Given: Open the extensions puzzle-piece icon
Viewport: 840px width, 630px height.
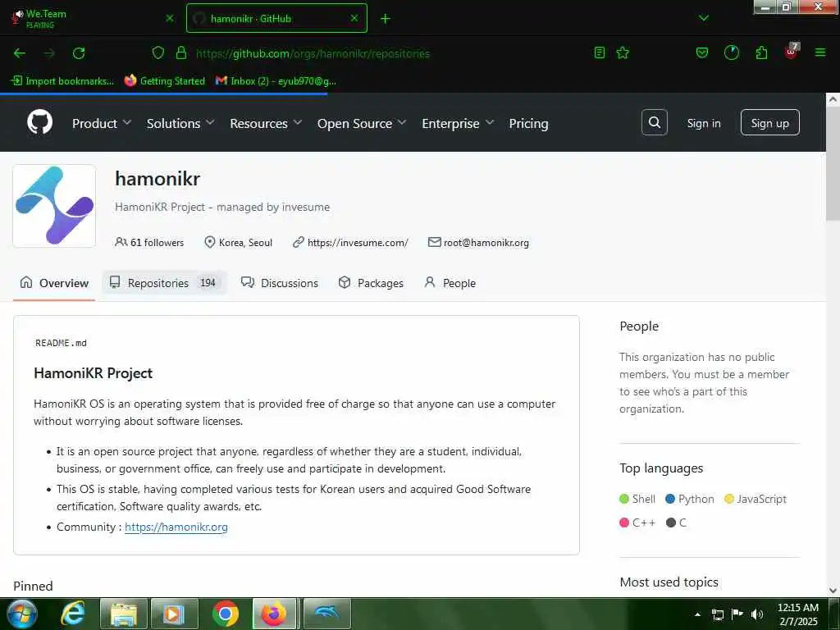Looking at the screenshot, I should click(x=761, y=52).
